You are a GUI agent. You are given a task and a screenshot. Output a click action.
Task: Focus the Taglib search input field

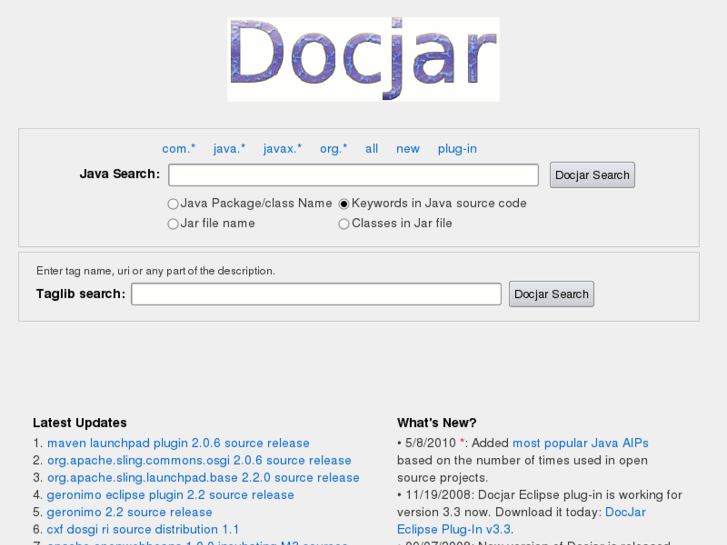tap(316, 294)
